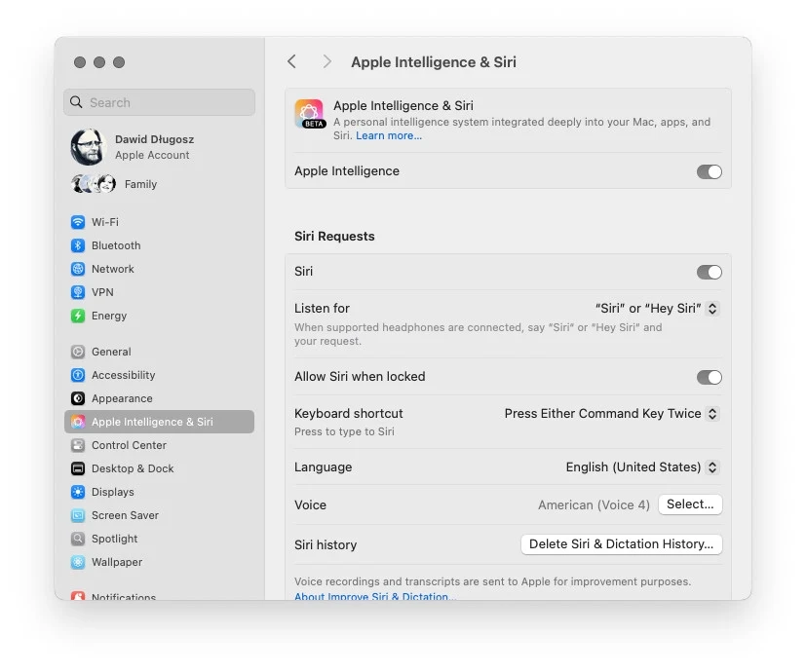Open the Learn more link
The height and width of the screenshot is (672, 806).
[x=388, y=135]
